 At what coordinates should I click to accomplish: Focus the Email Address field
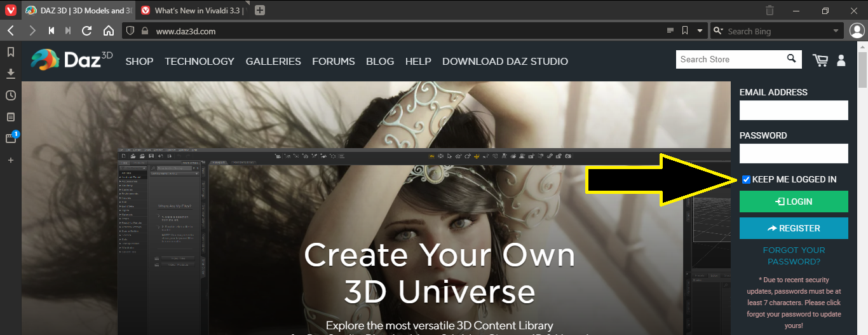(x=794, y=110)
